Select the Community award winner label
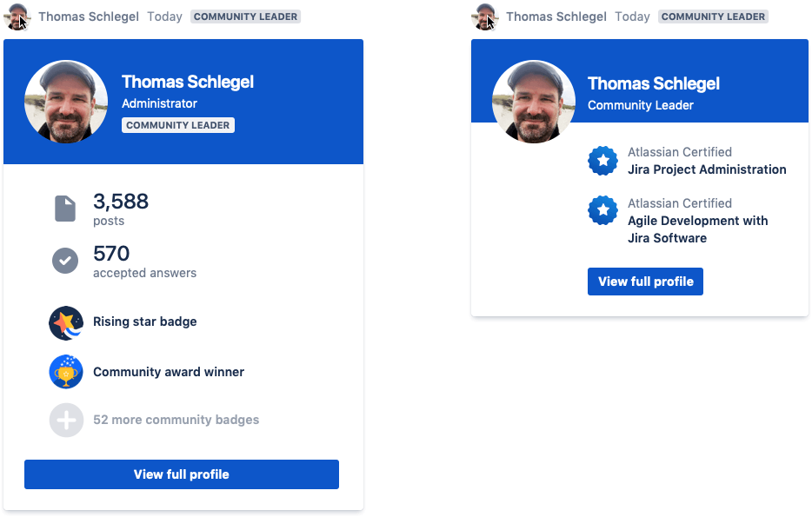The image size is (812, 517). click(x=169, y=372)
